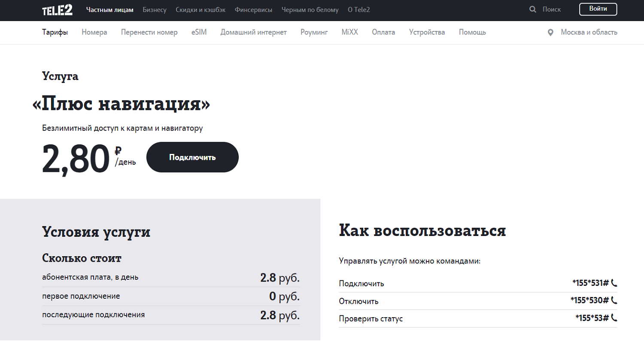The width and height of the screenshot is (644, 349).
Task: Click the search magnifier icon
Action: pos(533,9)
